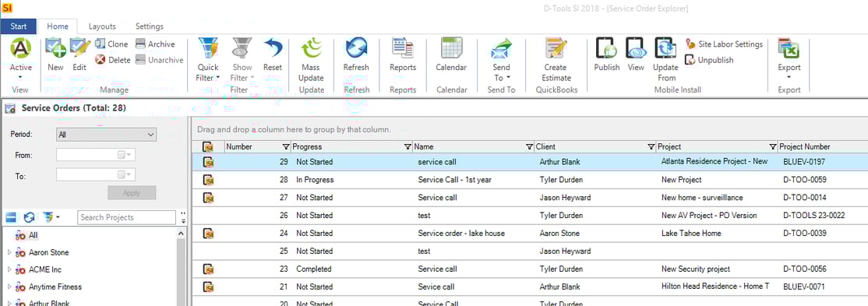Viewport: 868px width, 306px height.
Task: Click the Search Projects field
Action: click(127, 217)
